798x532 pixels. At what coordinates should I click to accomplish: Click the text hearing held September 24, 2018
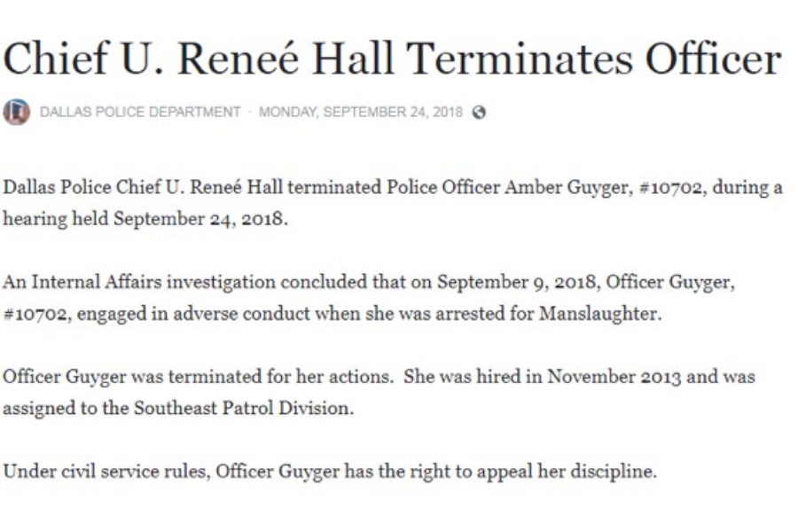click(145, 219)
